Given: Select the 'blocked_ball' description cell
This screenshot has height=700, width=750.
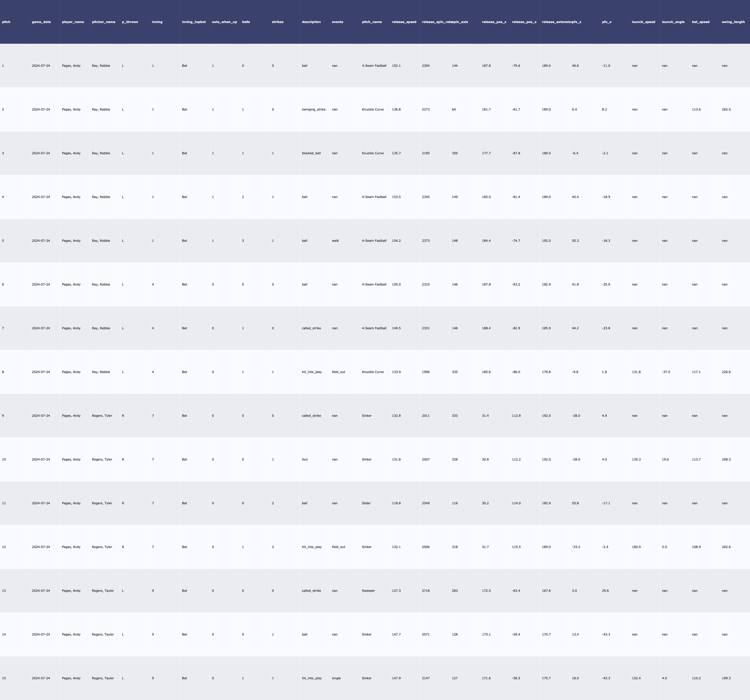Looking at the screenshot, I should pyautogui.click(x=311, y=153).
